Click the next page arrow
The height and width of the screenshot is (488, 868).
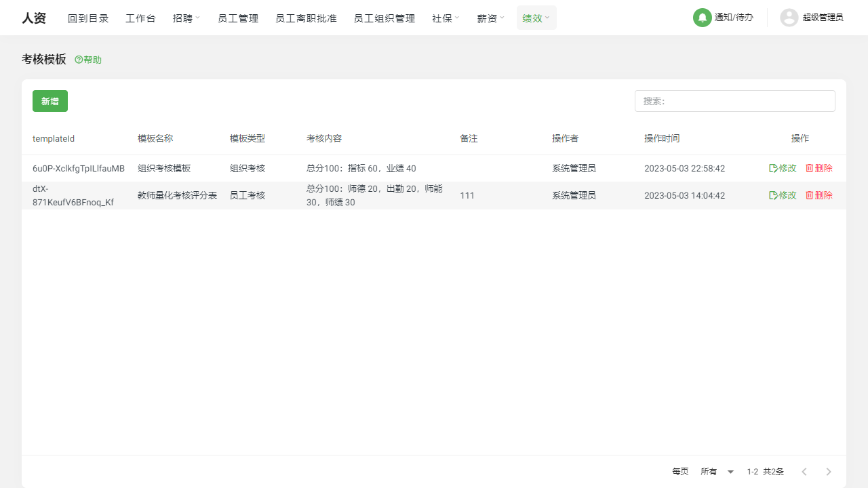click(x=828, y=471)
